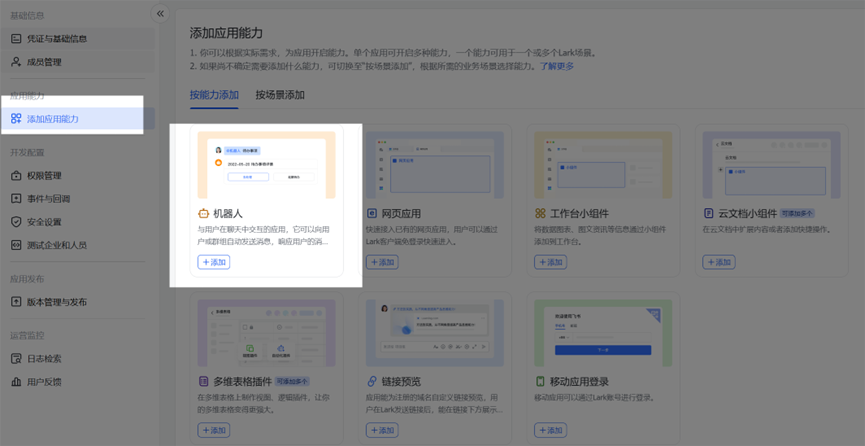
Task: Click the 安全设置 shield icon
Action: (16, 222)
